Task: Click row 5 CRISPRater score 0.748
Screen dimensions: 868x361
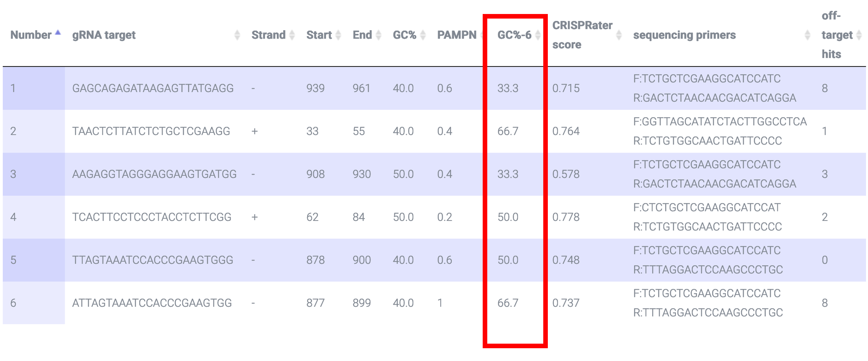Action: click(566, 260)
